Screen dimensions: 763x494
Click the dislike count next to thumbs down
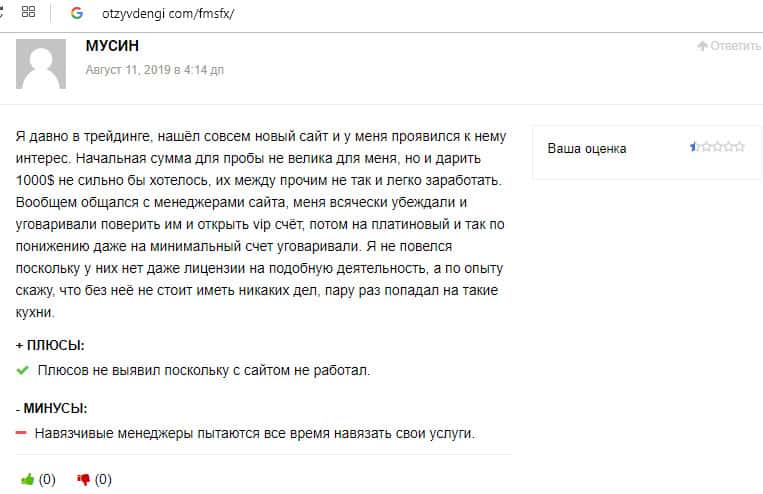[103, 478]
